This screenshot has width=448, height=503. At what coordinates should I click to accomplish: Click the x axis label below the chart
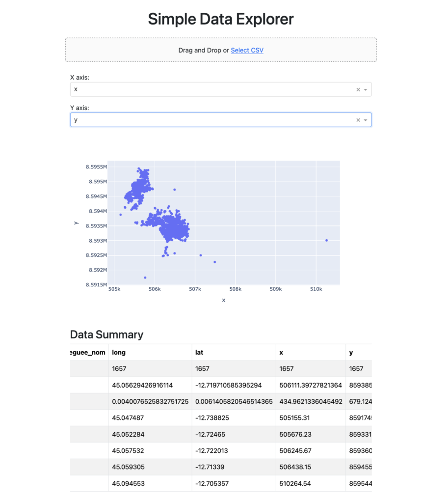pos(223,300)
